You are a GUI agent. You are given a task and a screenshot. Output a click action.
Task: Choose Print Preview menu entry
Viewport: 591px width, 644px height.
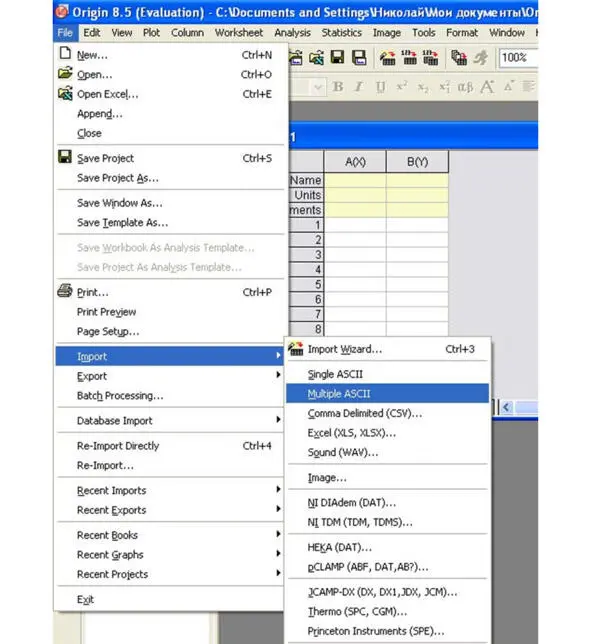pos(170,312)
